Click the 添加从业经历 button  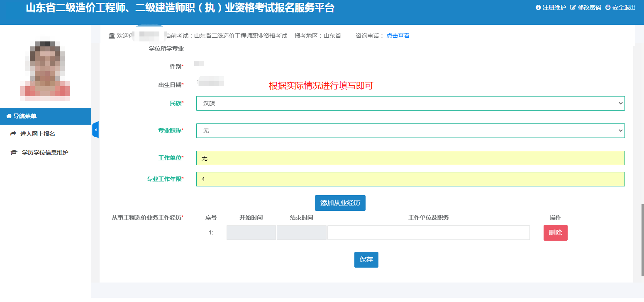[x=340, y=203]
